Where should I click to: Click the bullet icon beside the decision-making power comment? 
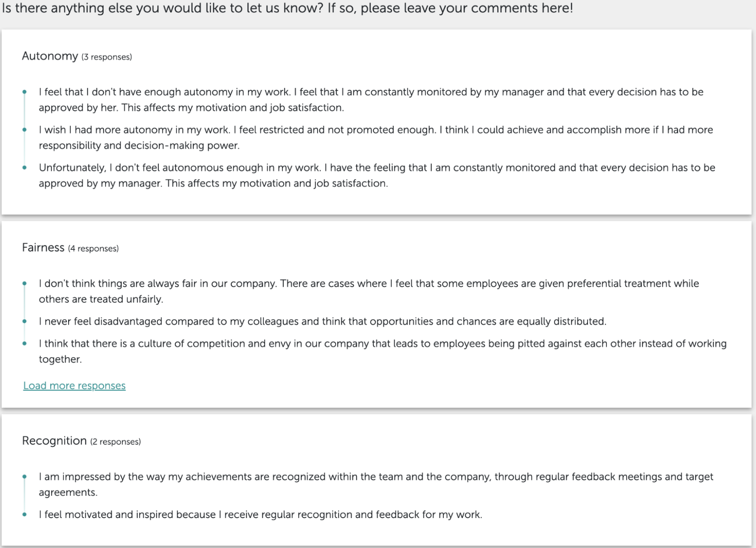point(24,130)
